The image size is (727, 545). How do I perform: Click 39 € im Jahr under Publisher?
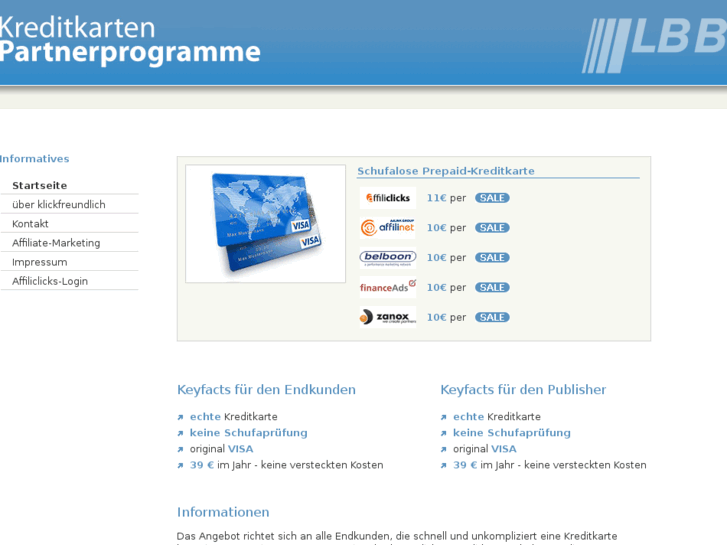click(x=549, y=465)
